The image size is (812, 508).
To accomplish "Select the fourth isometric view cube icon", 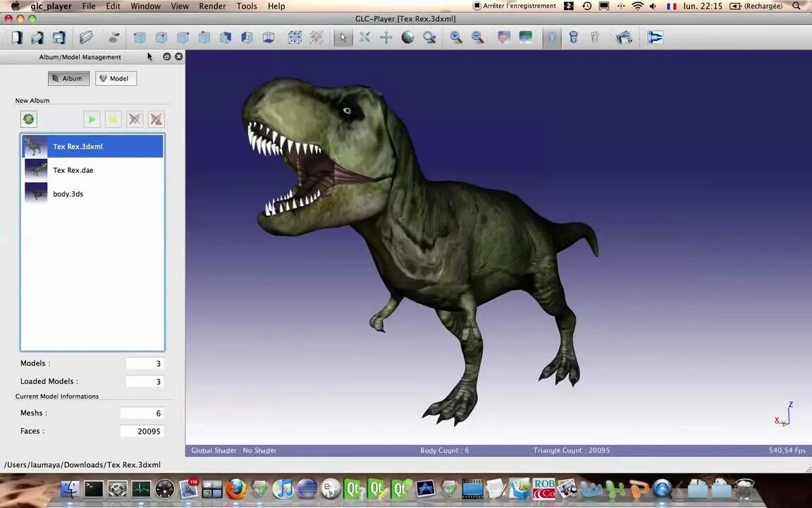I will pos(204,37).
